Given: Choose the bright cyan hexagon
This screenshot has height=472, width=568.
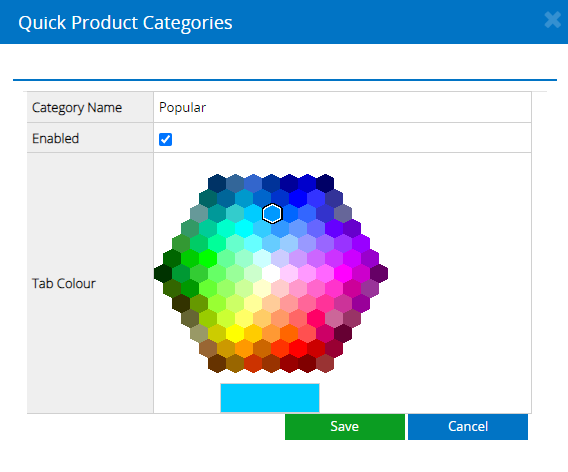Looking at the screenshot, I should 244,228.
